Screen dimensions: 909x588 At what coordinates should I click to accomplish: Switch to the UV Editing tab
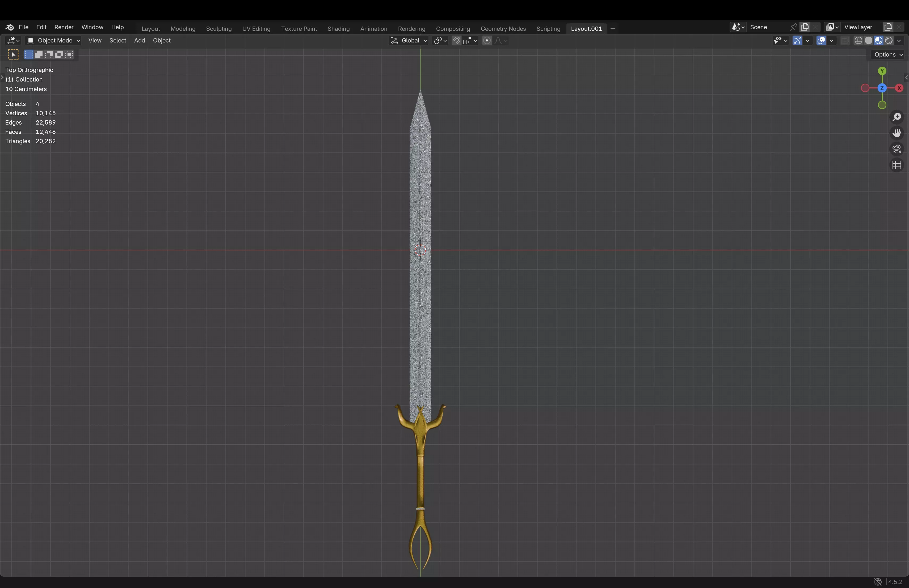pyautogui.click(x=256, y=29)
